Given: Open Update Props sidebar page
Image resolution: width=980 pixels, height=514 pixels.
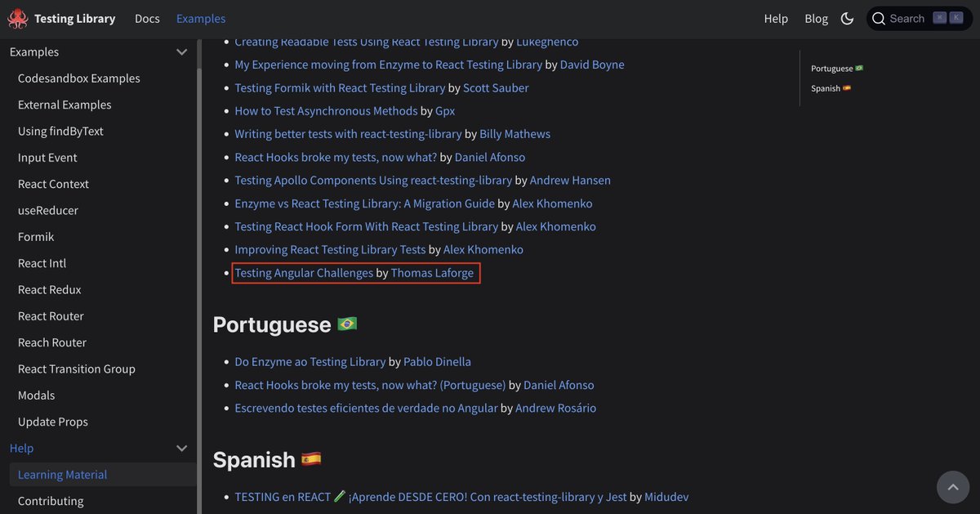Looking at the screenshot, I should click(53, 422).
